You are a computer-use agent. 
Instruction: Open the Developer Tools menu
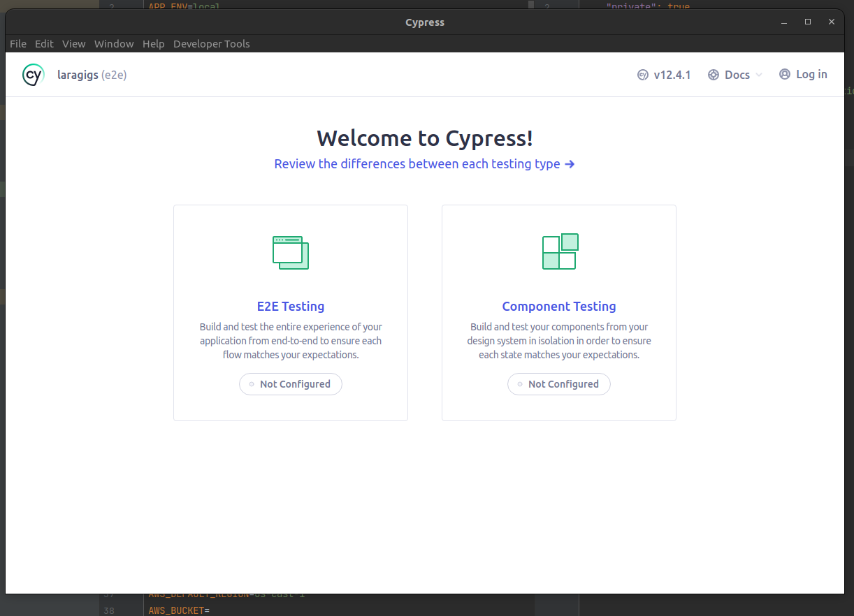point(212,43)
